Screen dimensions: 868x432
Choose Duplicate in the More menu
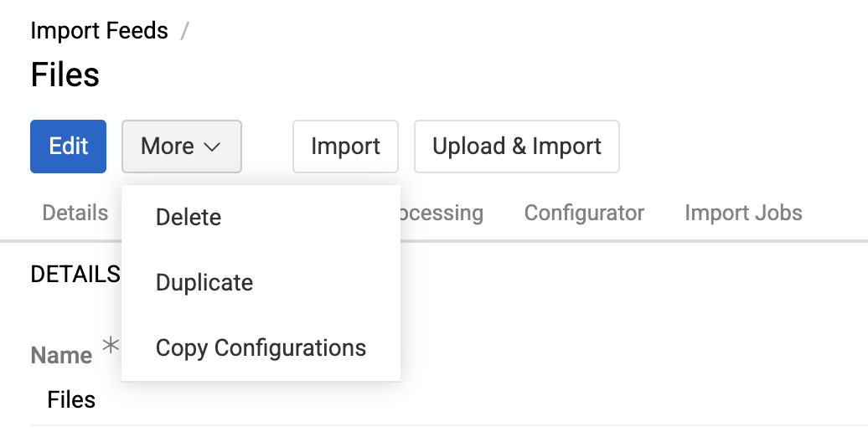coord(204,282)
